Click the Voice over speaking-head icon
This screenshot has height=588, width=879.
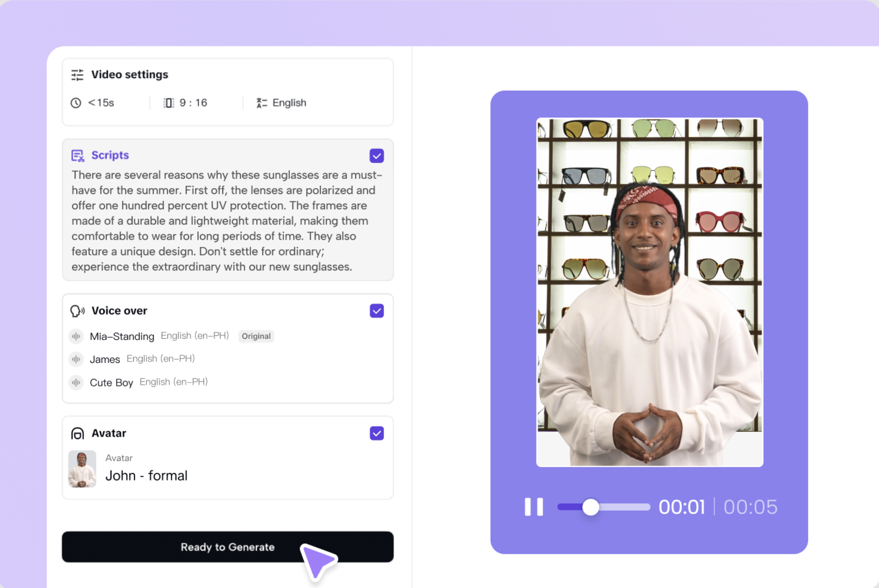(78, 311)
